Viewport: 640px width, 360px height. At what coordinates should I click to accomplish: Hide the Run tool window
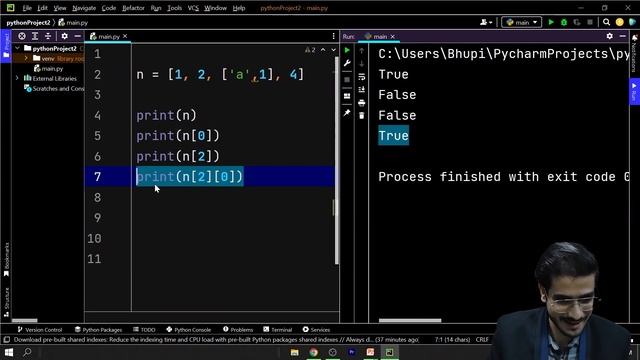coord(622,36)
